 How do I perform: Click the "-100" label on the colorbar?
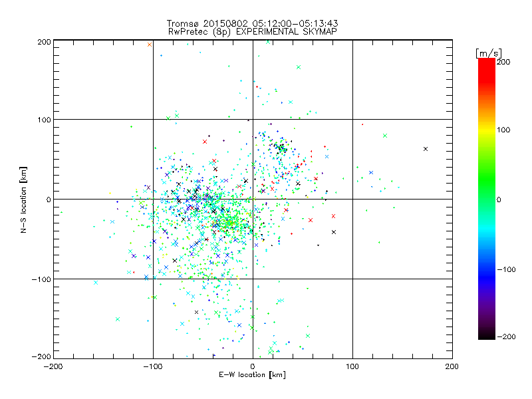pos(506,269)
